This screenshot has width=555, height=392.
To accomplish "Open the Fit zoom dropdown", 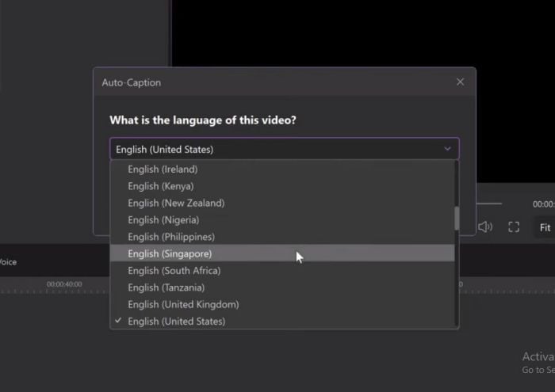I will coord(545,227).
